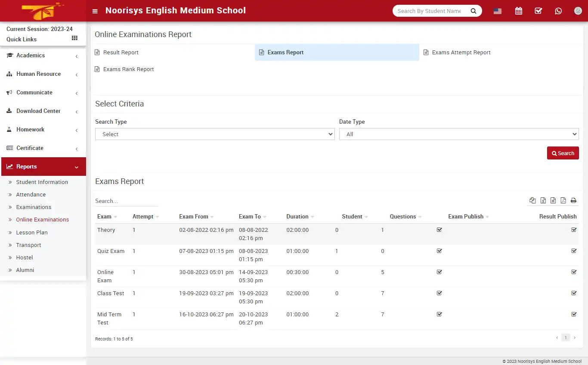Change language via the US flag icon
The image size is (588, 365).
click(x=497, y=10)
